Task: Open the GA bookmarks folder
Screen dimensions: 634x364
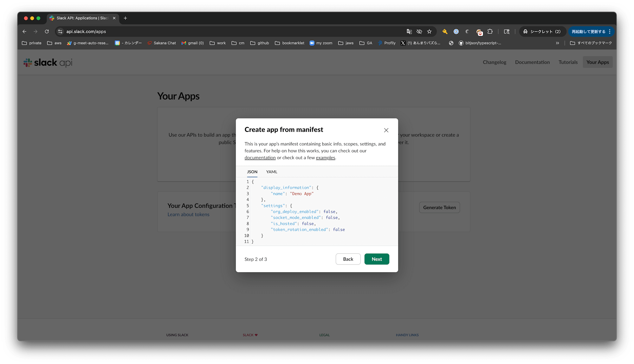Action: 366,43
